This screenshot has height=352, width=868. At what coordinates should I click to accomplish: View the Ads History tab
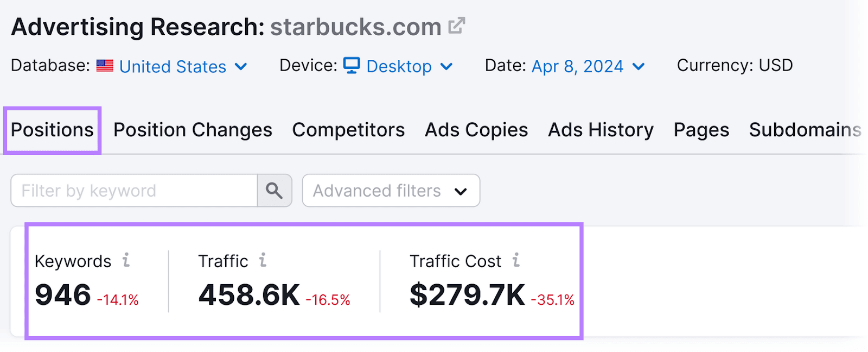[x=601, y=130]
